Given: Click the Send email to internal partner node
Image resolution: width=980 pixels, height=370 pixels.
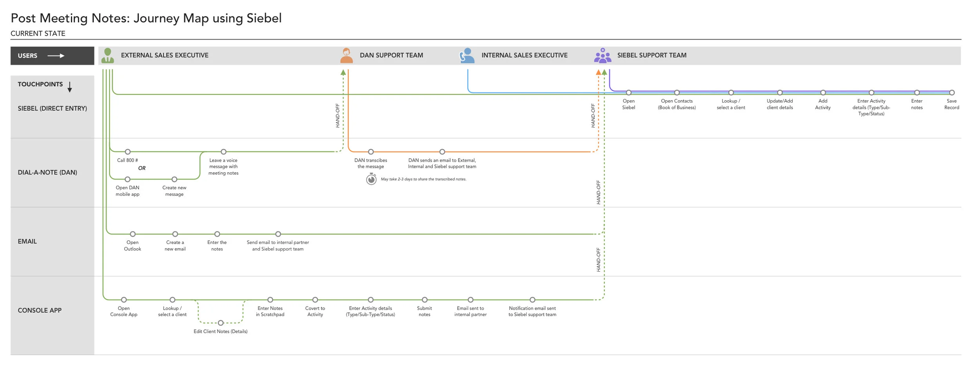Looking at the screenshot, I should point(278,234).
